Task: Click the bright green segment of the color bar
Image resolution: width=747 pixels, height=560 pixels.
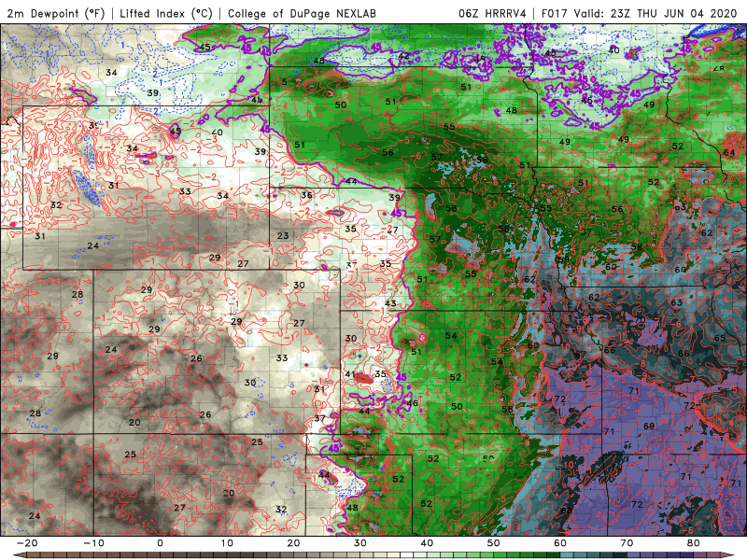Action: [x=500, y=554]
